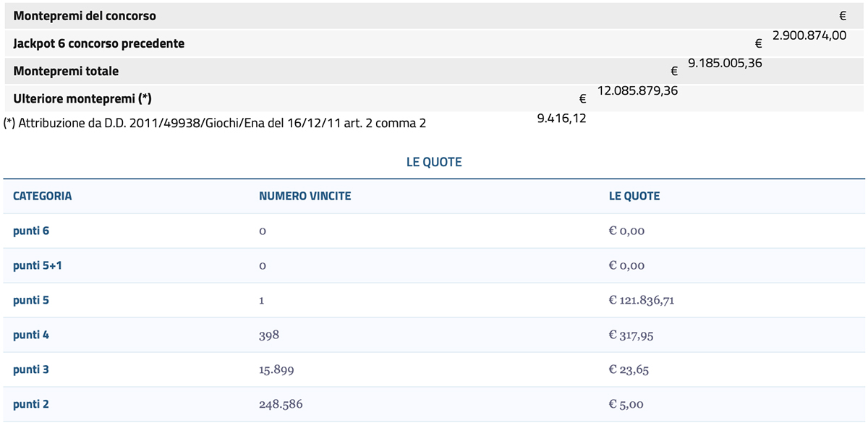
Task: Select the 15.899 winners count
Action: pos(276,369)
